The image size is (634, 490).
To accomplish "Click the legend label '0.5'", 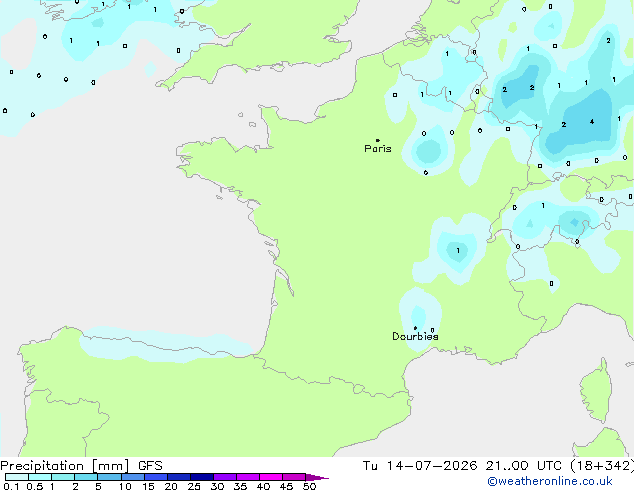I will [x=35, y=486].
